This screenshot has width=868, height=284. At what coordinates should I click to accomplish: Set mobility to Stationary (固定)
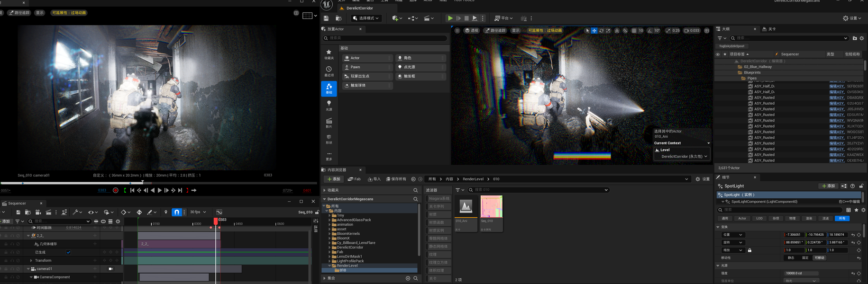point(805,258)
